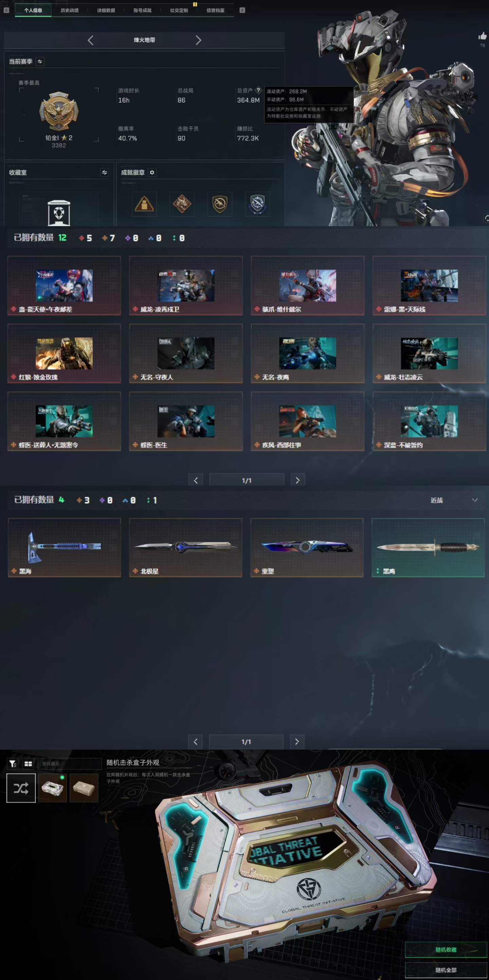
Task: Open the 蜂医-医生 skin card
Action: click(186, 421)
